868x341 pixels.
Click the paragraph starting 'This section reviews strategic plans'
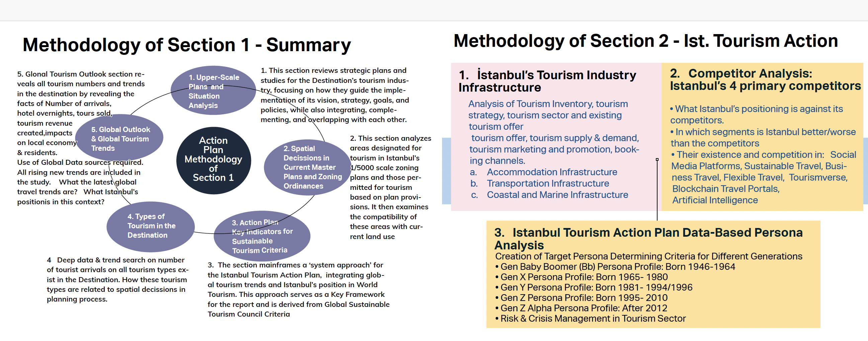tap(334, 95)
